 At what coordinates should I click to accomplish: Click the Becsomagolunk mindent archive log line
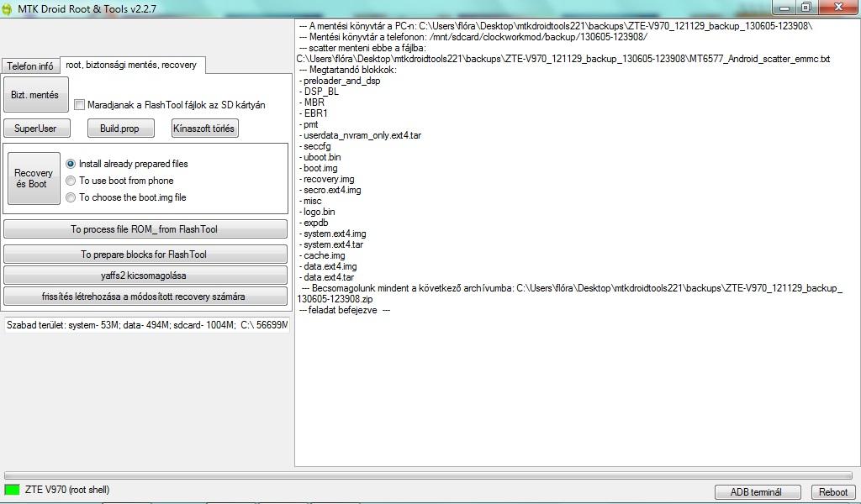(x=571, y=288)
